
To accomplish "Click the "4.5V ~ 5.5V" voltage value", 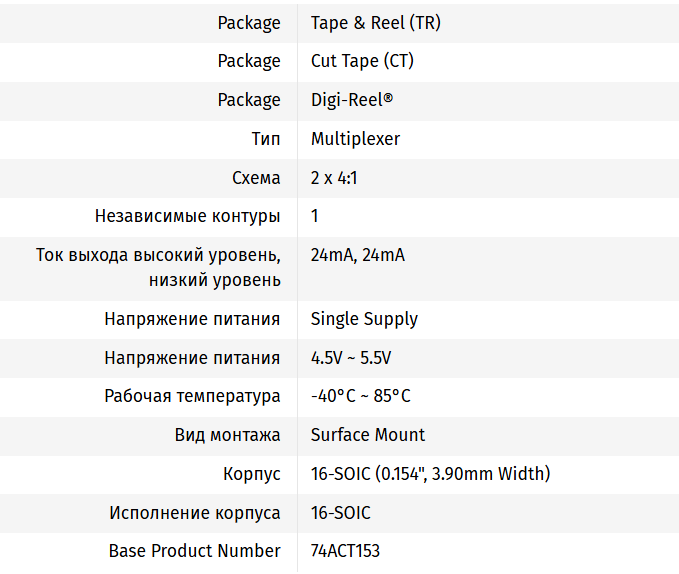I will [351, 358].
